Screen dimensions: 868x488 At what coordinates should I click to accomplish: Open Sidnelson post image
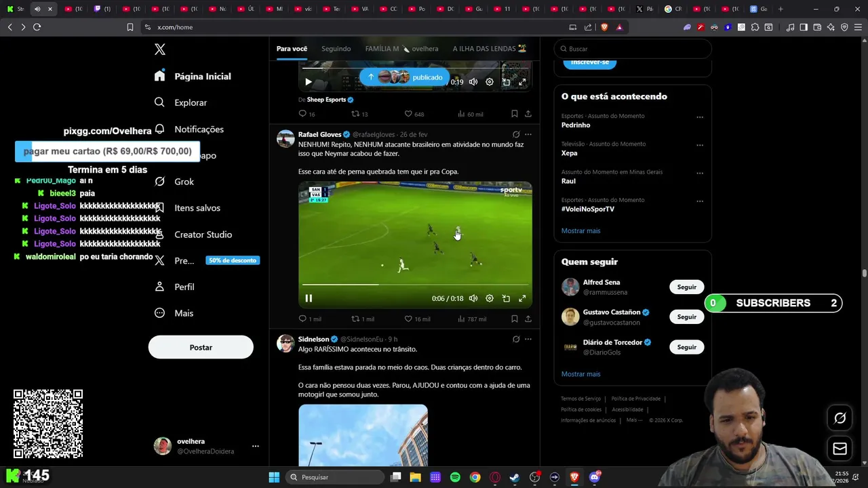point(363,436)
